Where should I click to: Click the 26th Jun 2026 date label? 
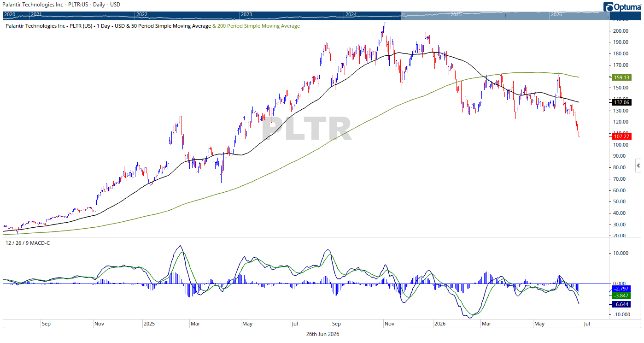[x=322, y=334]
